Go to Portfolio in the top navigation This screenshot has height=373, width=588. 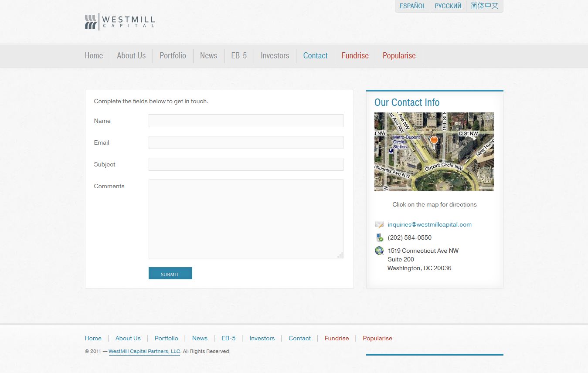click(x=173, y=56)
